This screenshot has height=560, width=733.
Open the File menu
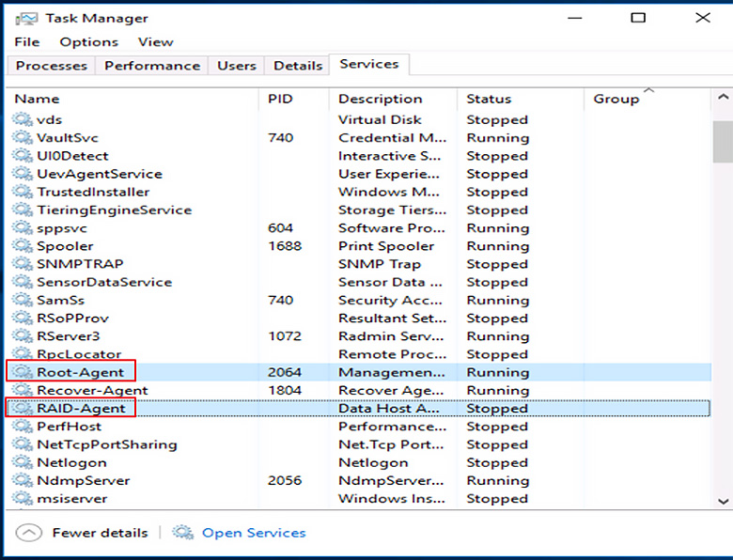click(x=26, y=42)
